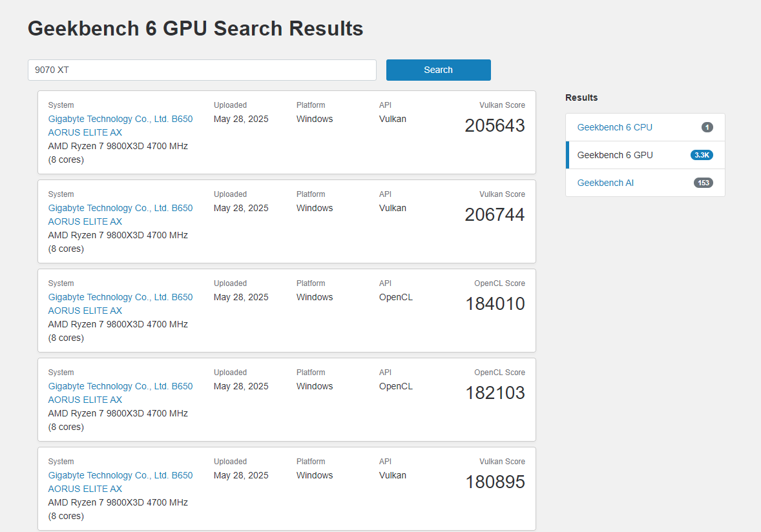Click the CPU description in the 206744 card
This screenshot has width=761, height=532.
click(x=118, y=242)
